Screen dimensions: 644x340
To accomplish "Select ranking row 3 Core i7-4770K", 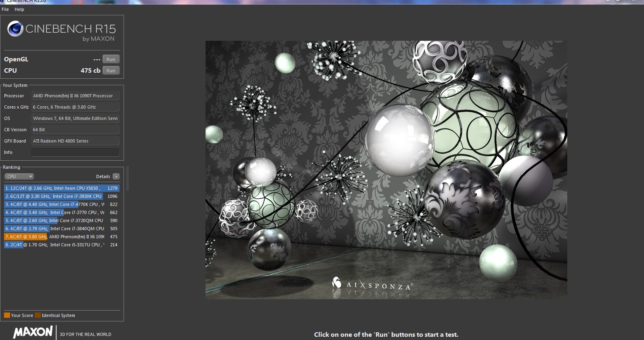I will (x=62, y=204).
